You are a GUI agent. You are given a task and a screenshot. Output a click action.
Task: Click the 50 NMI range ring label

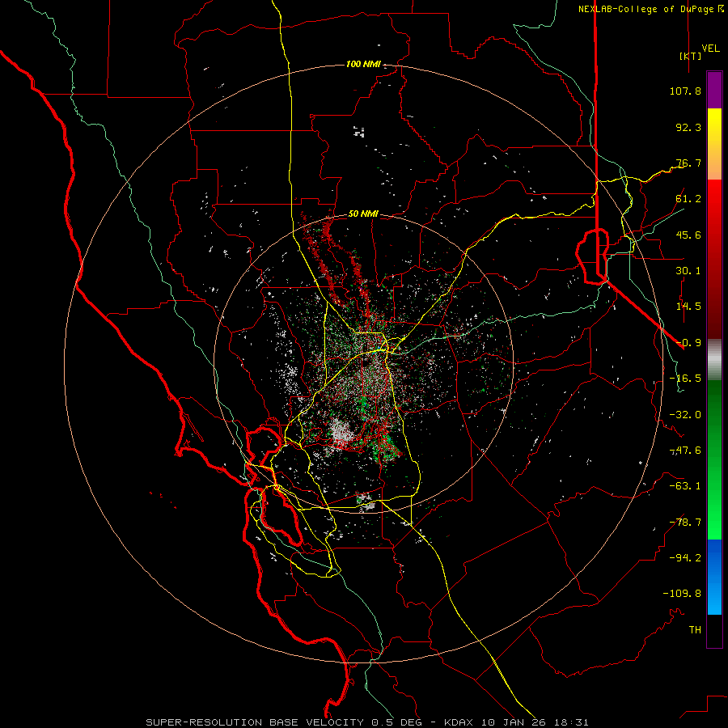[x=363, y=214]
